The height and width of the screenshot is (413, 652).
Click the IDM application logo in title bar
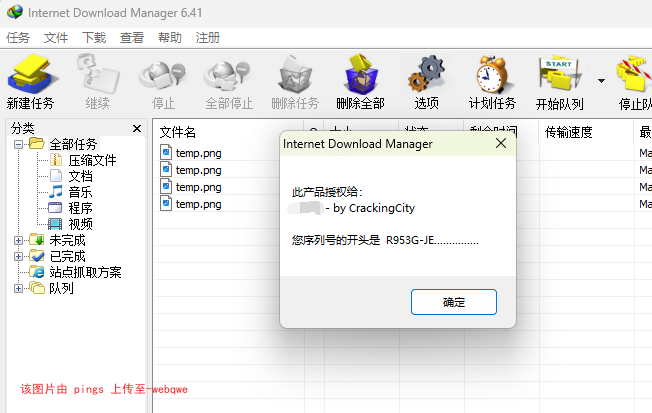pos(15,12)
